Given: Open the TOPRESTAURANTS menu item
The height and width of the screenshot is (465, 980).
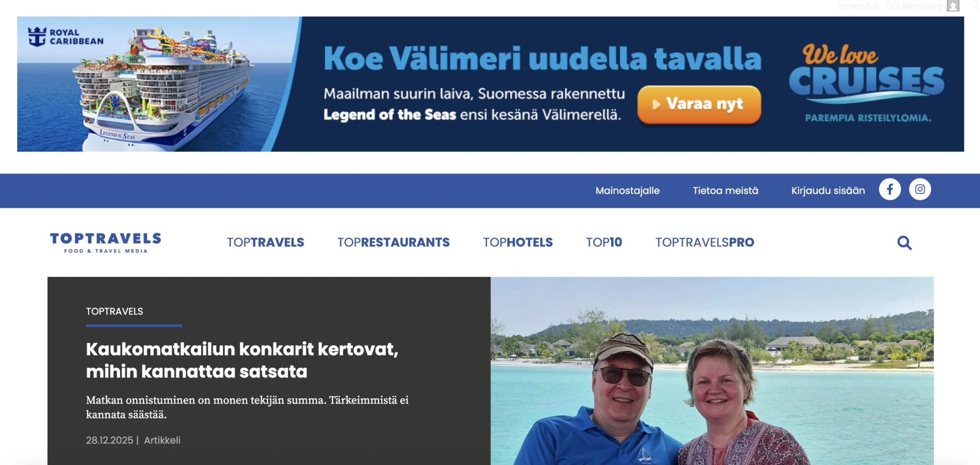Looking at the screenshot, I should click(393, 243).
